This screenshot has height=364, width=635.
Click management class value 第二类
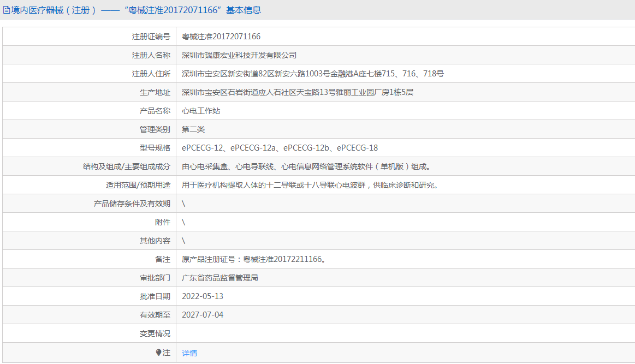coord(193,129)
